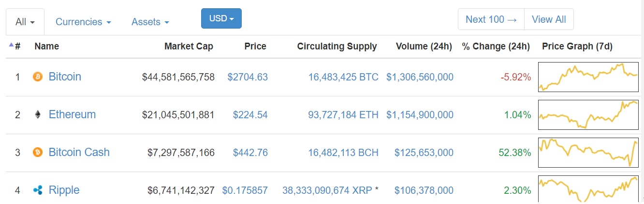Click the Bitcoin orange coin icon
This screenshot has height=204, width=644.
coord(38,77)
